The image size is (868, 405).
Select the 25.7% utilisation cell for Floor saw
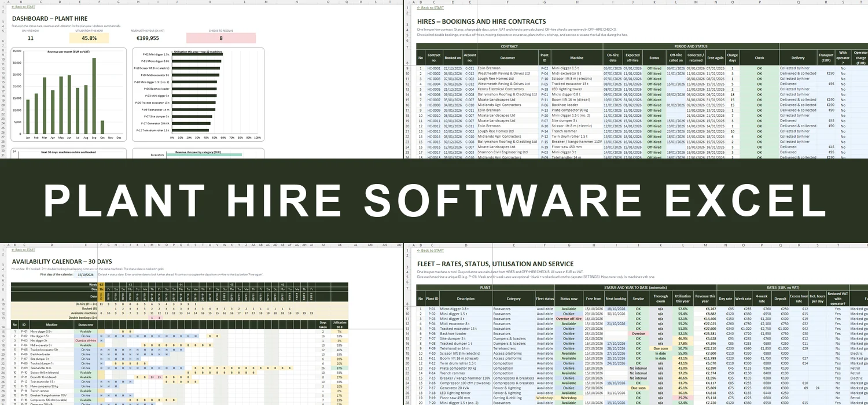[683, 398]
